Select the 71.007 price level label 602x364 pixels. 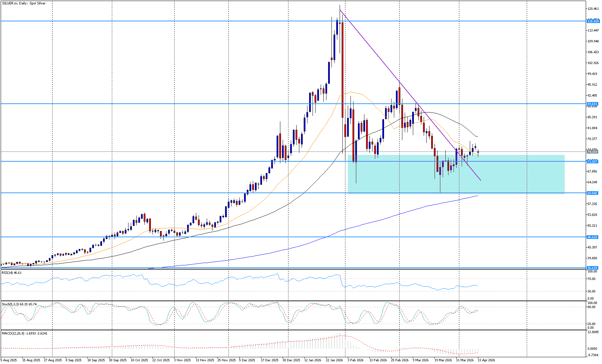pos(592,162)
